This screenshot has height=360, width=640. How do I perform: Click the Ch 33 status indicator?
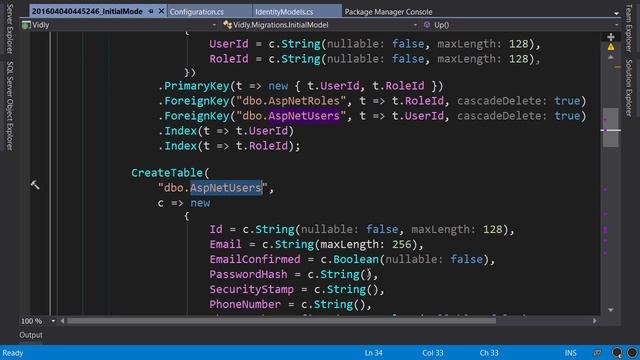489,353
